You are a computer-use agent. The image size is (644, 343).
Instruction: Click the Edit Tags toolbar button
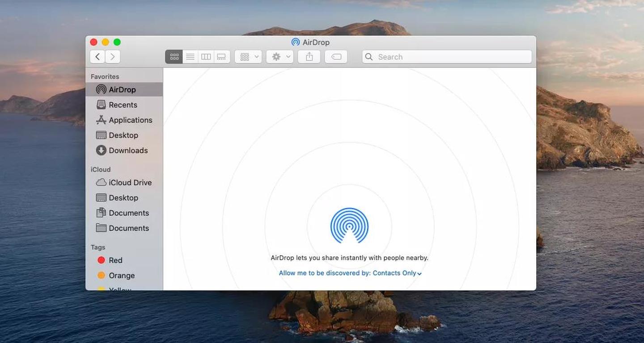(336, 57)
